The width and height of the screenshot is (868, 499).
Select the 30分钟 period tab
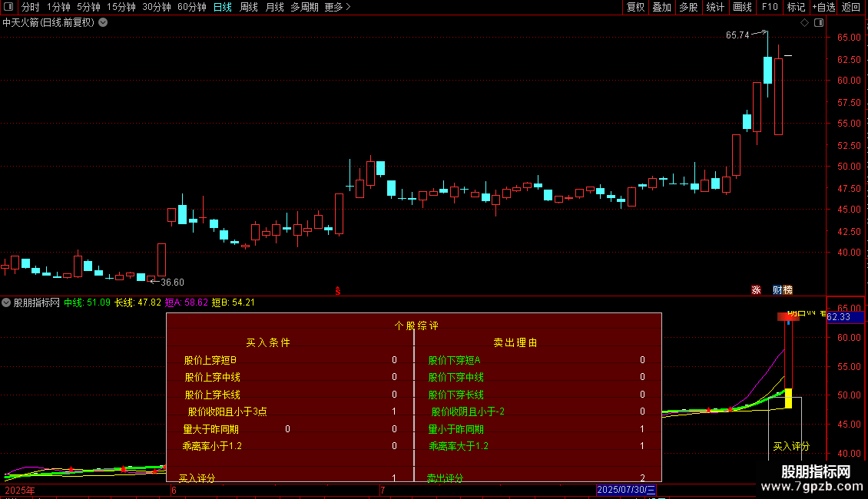click(157, 7)
